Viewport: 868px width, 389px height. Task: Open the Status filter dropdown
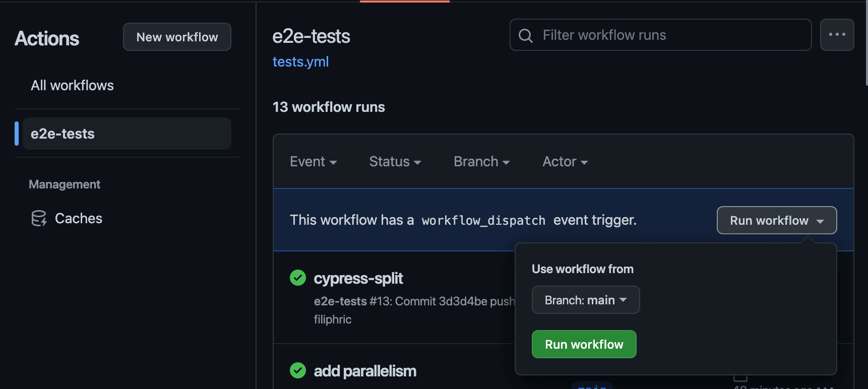(x=395, y=162)
